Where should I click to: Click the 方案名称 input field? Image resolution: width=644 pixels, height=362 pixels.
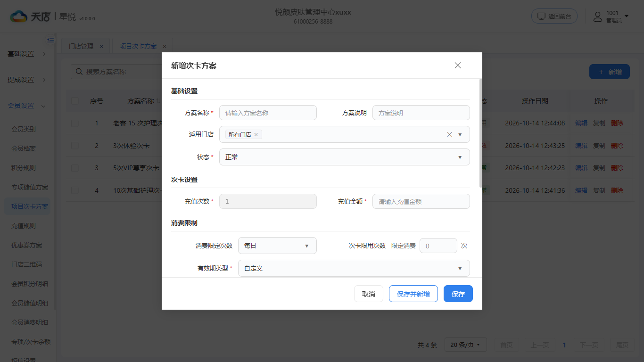268,113
